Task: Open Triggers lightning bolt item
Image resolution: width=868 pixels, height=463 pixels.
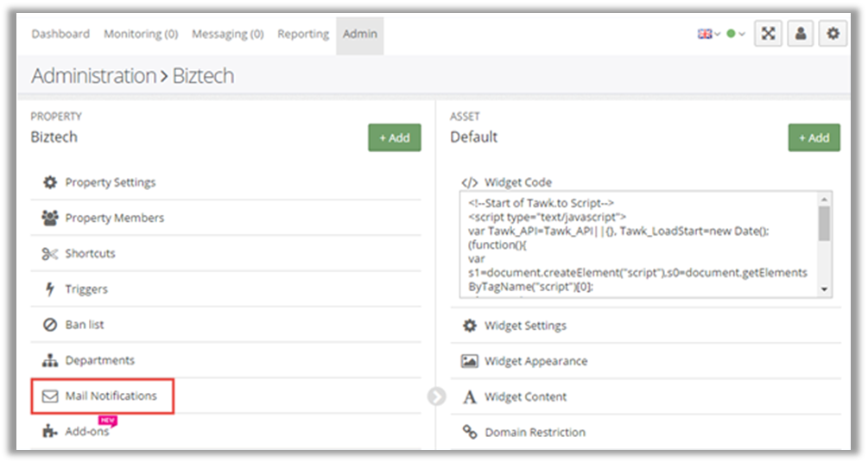Action: [x=86, y=289]
